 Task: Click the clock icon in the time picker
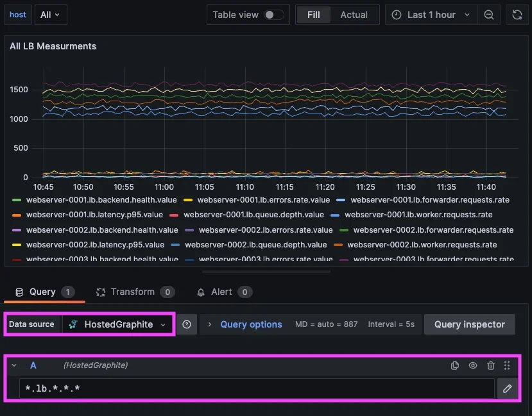point(398,14)
